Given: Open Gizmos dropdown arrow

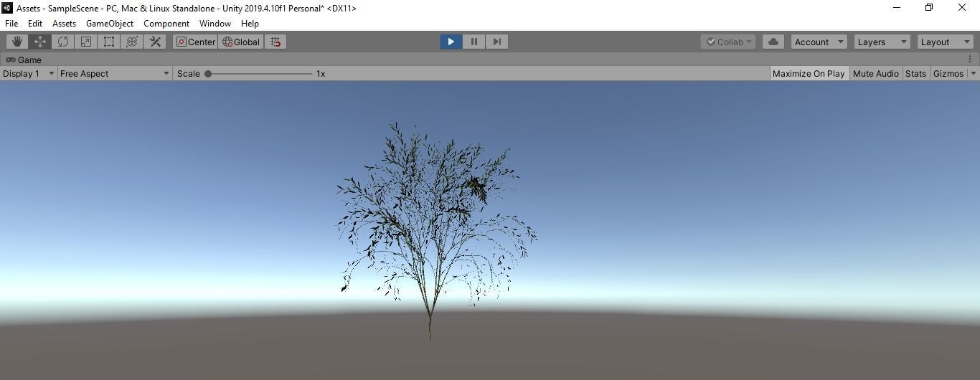Looking at the screenshot, I should click(x=974, y=73).
